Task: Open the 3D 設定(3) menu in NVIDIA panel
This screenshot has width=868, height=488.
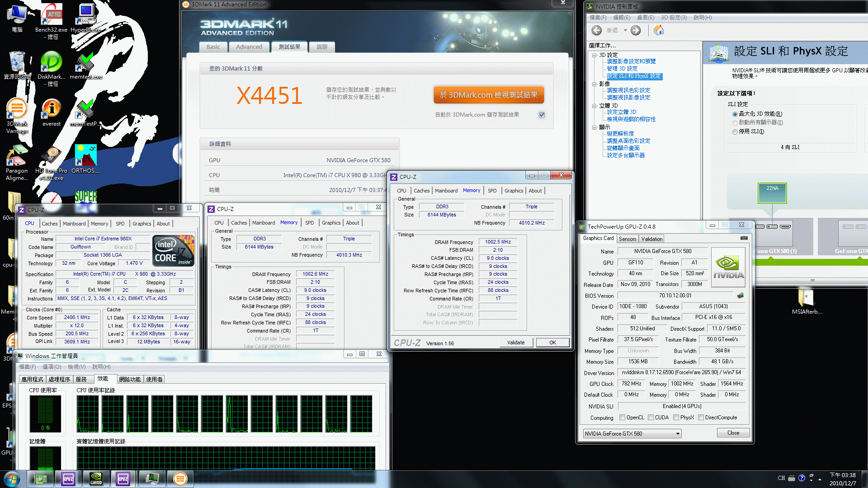Action: tap(674, 18)
